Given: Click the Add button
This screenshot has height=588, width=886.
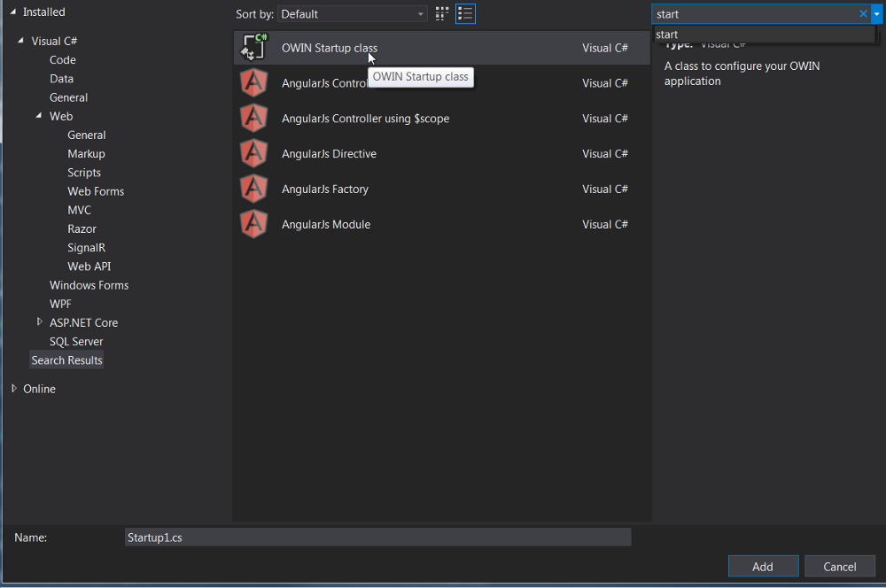Looking at the screenshot, I should coord(763,566).
